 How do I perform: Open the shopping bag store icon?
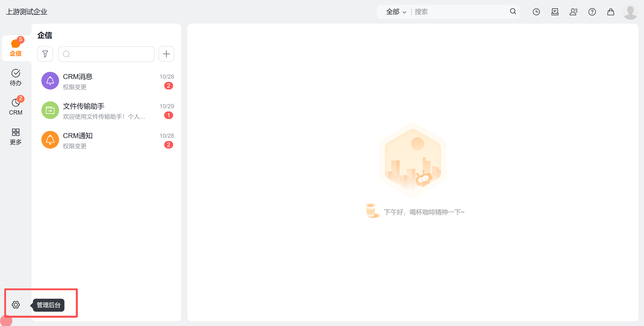point(610,12)
